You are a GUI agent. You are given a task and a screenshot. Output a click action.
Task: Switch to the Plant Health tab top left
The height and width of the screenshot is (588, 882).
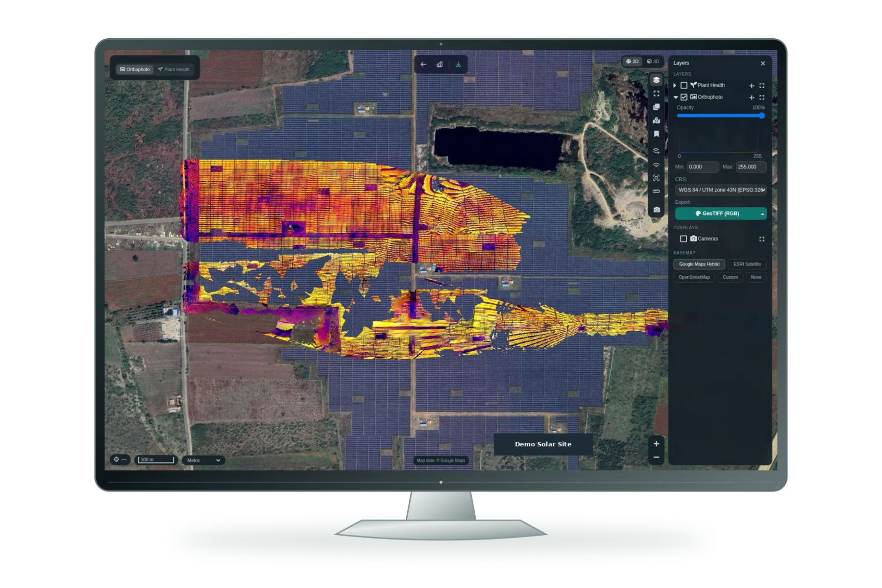[173, 69]
